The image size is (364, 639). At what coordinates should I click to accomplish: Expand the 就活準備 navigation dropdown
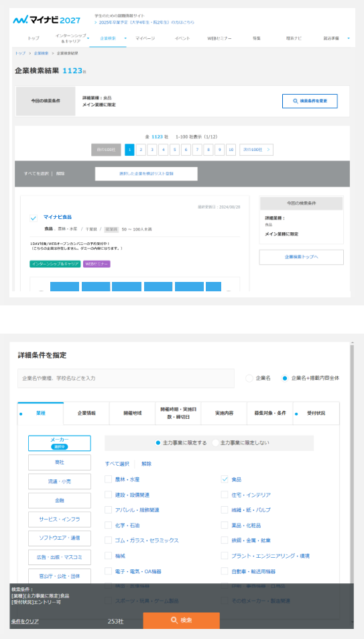348,38
